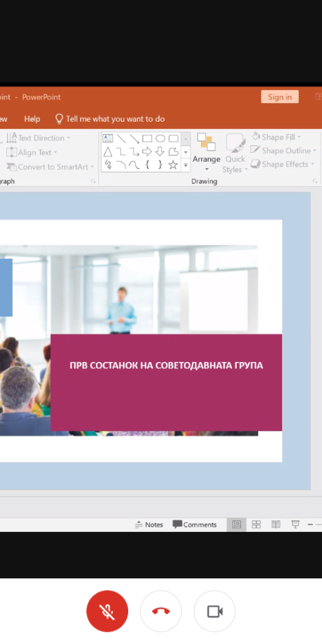Open Reading View from status bar
The image size is (322, 644).
point(276,524)
